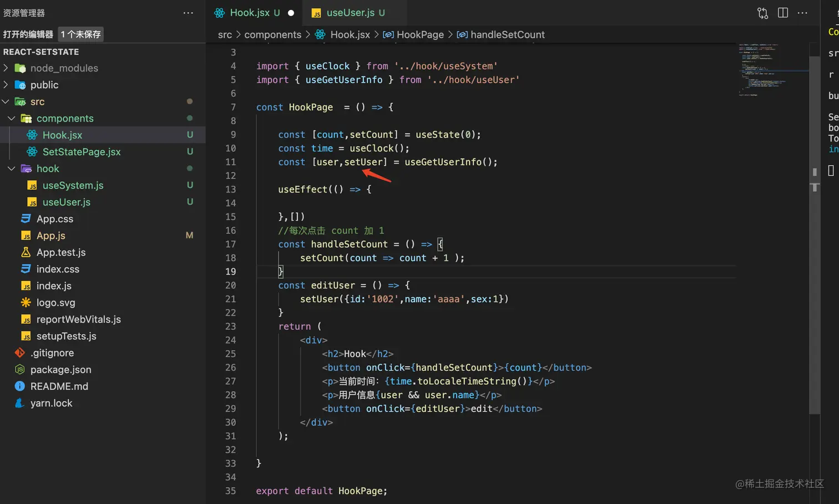This screenshot has width=839, height=504.
Task: Click the components folder icon
Action: (x=26, y=118)
